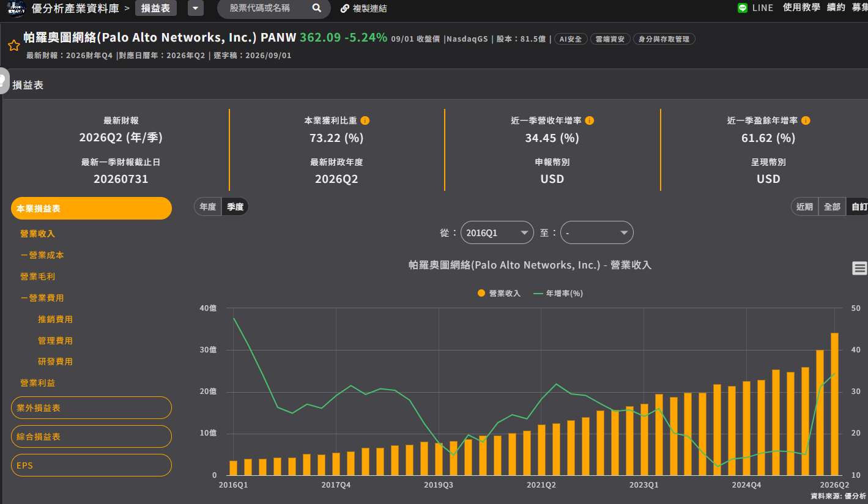The image size is (868, 504).
Task: Click 續約 link
Action: [836, 7]
